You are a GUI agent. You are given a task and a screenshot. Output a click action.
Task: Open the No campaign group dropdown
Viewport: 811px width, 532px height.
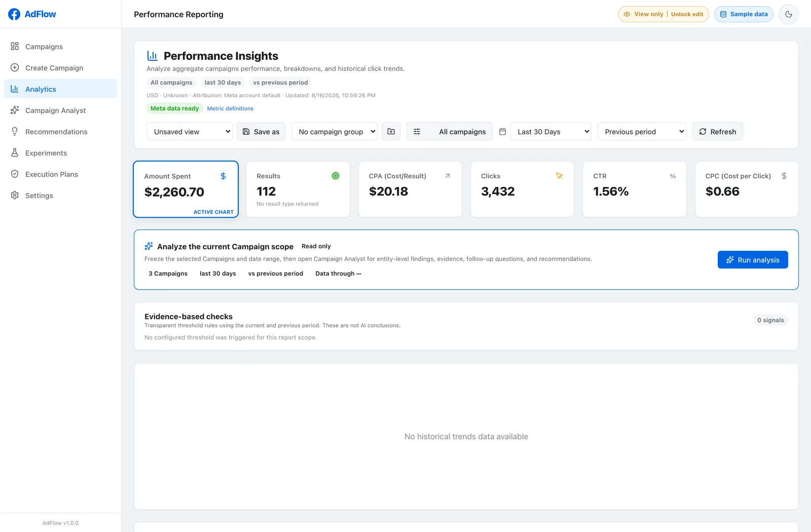tap(335, 131)
